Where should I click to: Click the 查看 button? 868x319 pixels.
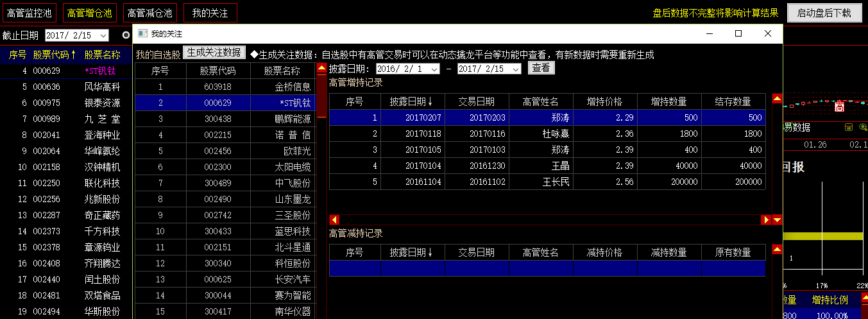541,68
